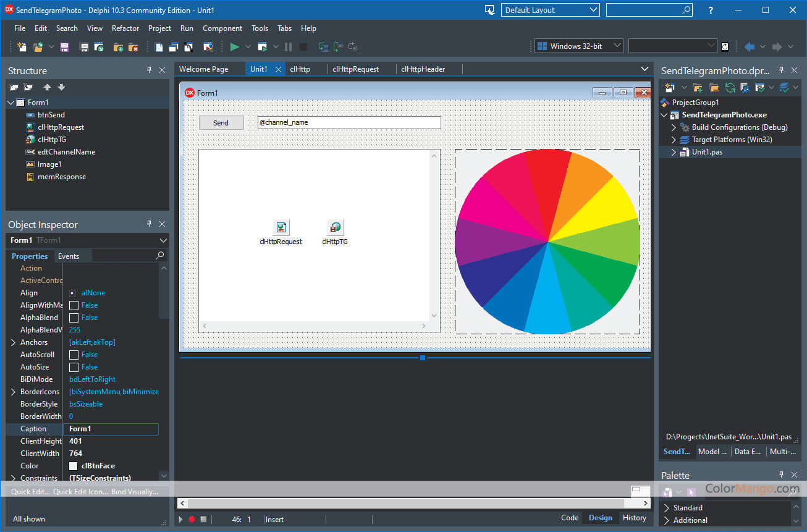Click the horizontal scrollbar below the designer

tap(414, 504)
